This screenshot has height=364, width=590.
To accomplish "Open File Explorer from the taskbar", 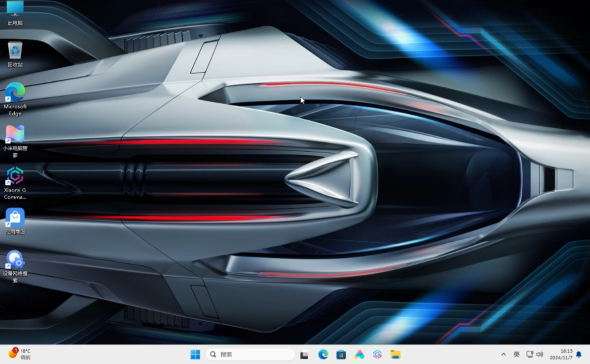I will coord(395,354).
